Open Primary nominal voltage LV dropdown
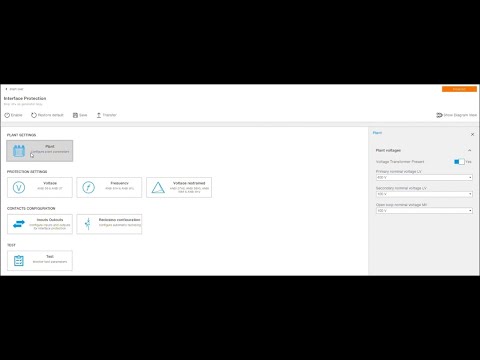The width and height of the screenshot is (480, 360). coord(424,177)
